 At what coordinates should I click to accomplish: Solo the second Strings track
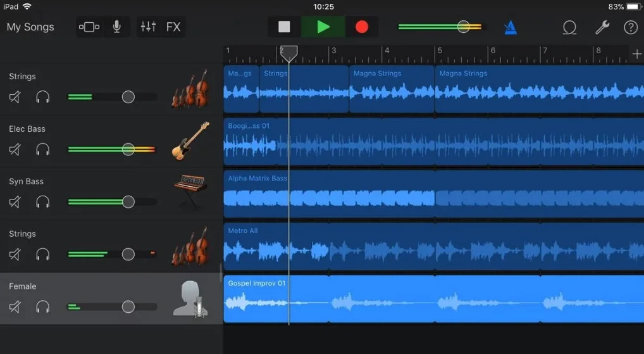[43, 255]
